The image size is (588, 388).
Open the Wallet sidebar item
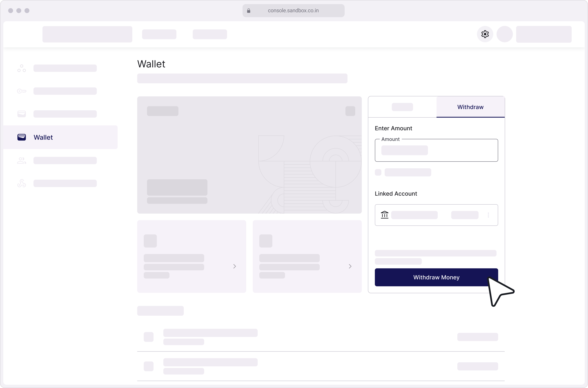(x=60, y=137)
